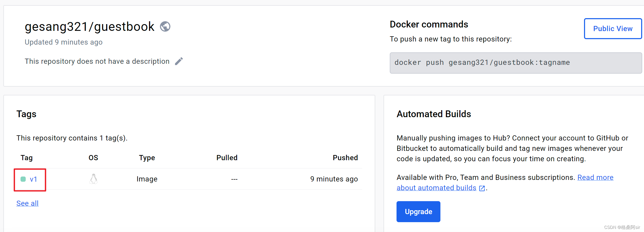Open the Public View button
Viewport: 644px width, 232px height.
(613, 29)
